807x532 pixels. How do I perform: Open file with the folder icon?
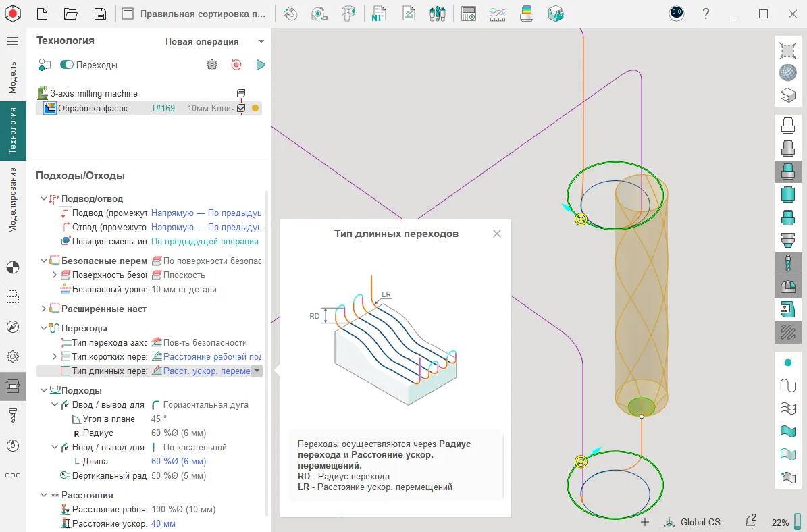pos(71,14)
